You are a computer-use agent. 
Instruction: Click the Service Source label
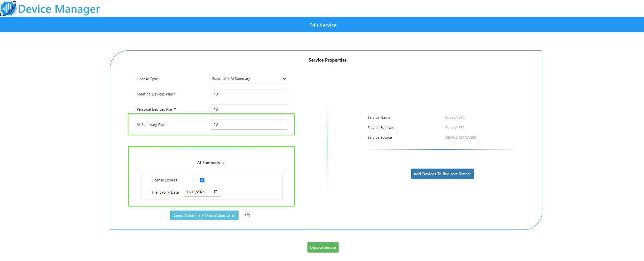click(x=380, y=137)
